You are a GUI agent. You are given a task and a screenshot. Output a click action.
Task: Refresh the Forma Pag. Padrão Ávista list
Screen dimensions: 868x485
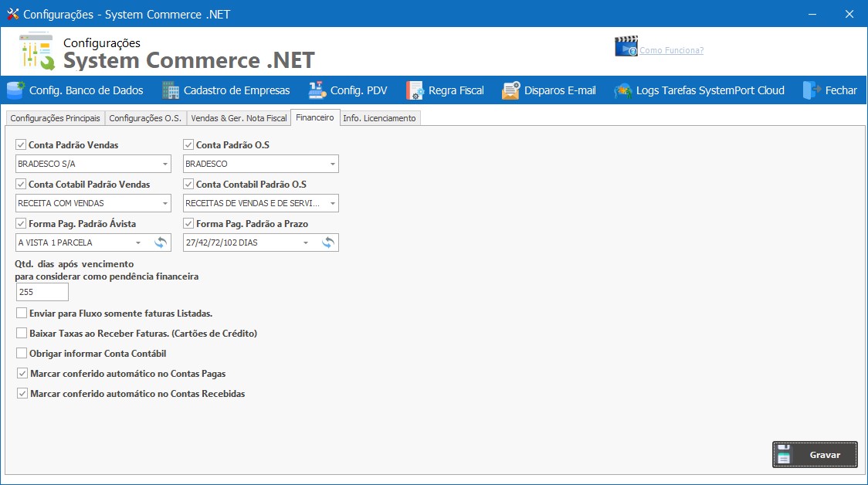[x=161, y=242]
